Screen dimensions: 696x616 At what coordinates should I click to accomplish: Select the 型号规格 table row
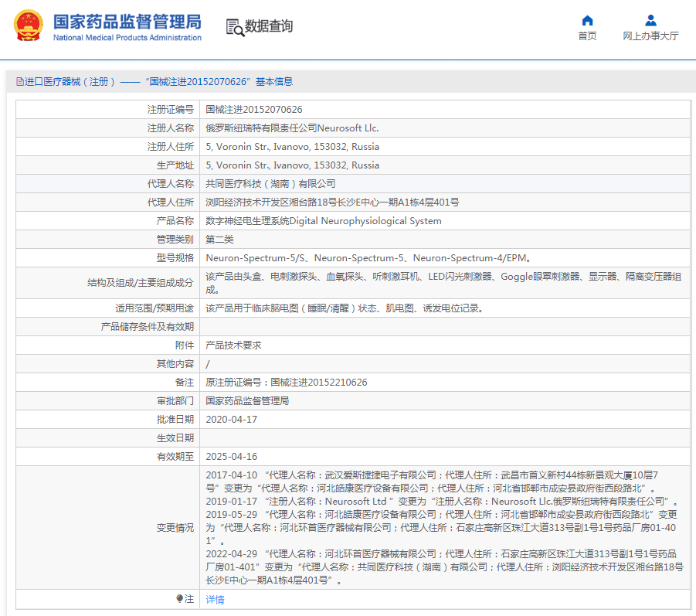tap(348, 257)
